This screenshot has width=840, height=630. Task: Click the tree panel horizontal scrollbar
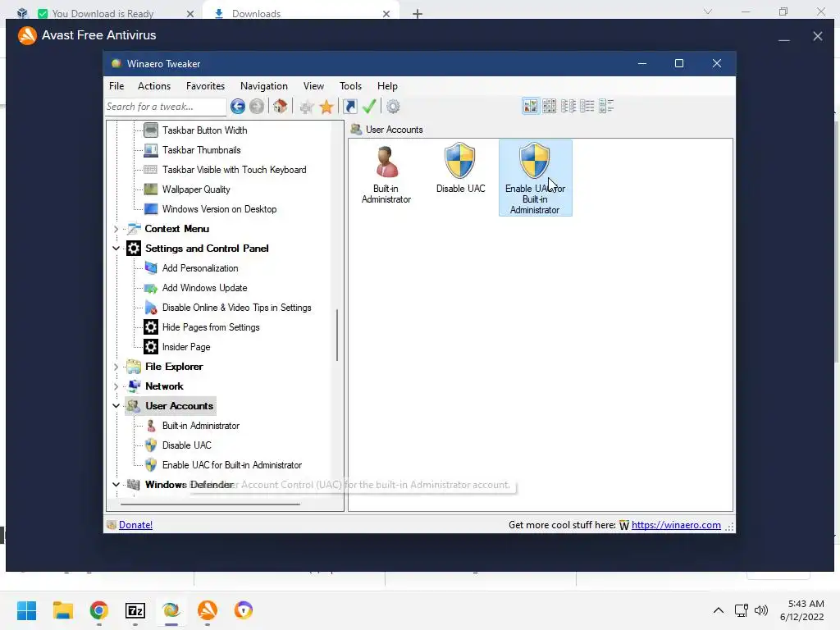click(210, 504)
